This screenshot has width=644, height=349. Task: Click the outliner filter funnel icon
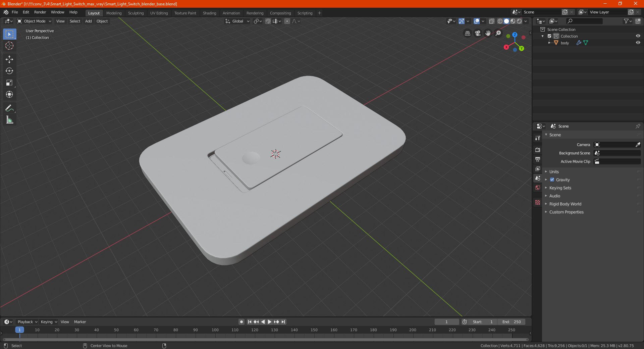click(628, 21)
